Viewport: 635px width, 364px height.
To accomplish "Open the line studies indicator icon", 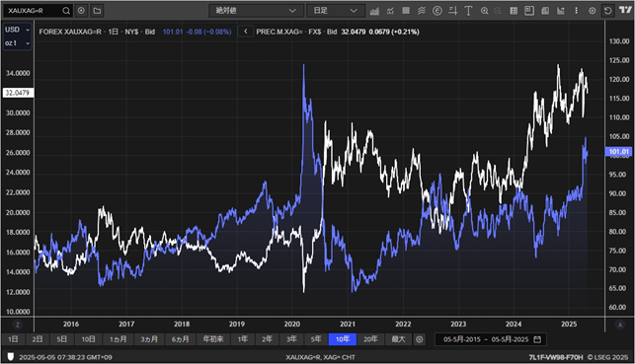I will [x=390, y=11].
